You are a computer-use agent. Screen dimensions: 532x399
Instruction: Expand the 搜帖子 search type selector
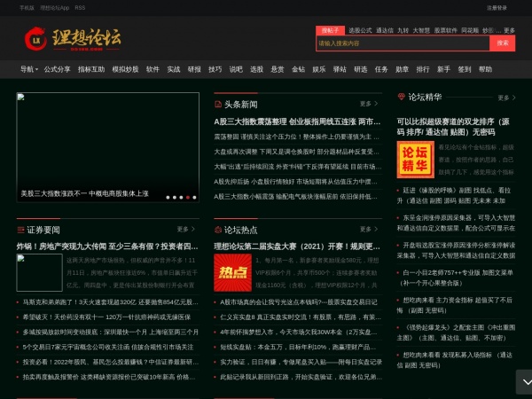coord(331,29)
